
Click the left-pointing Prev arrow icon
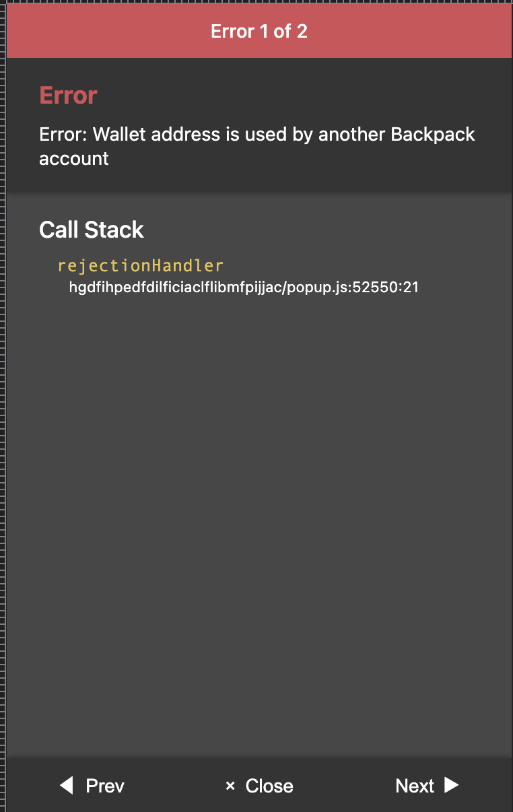click(x=65, y=785)
